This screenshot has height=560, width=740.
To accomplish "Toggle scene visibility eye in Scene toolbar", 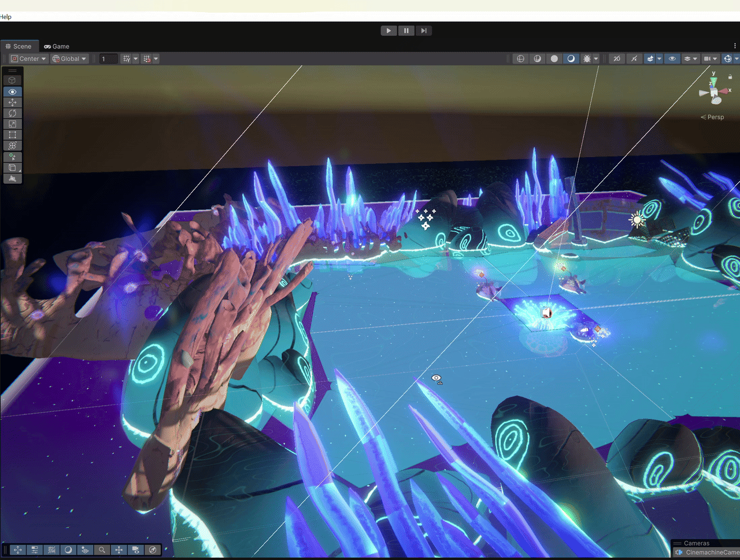I will click(672, 59).
